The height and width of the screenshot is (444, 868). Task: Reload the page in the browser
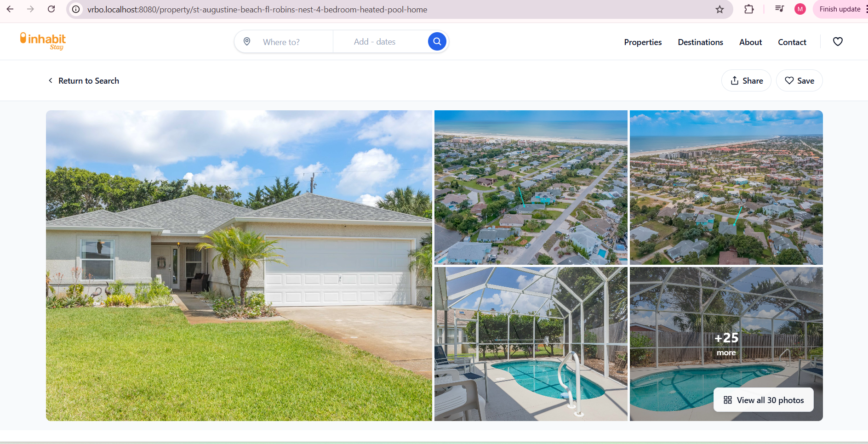point(51,9)
